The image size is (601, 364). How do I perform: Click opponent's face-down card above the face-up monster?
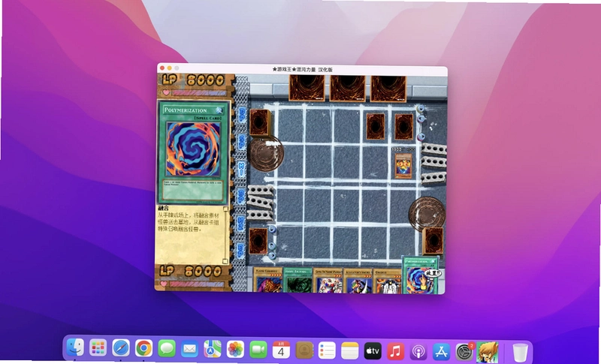[x=404, y=126]
